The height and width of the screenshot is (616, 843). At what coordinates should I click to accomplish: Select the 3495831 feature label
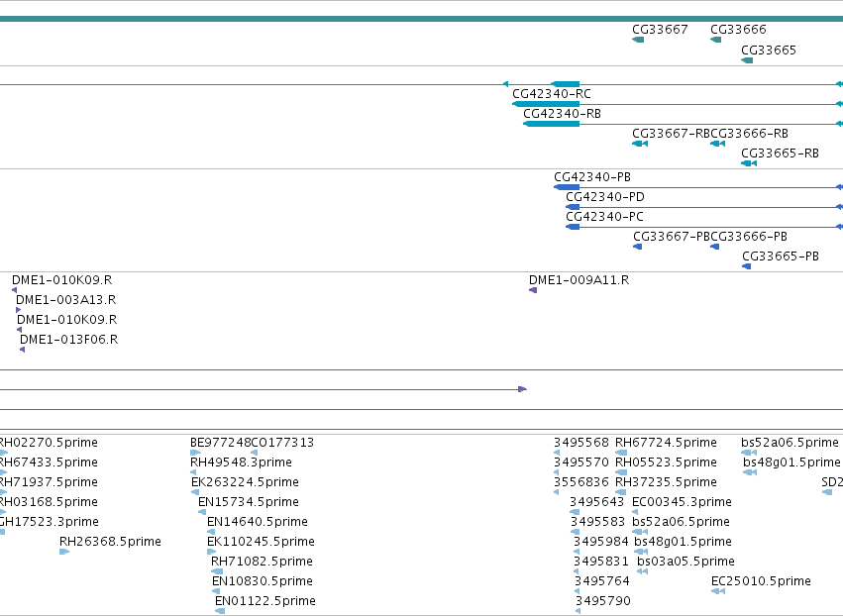tap(601, 562)
